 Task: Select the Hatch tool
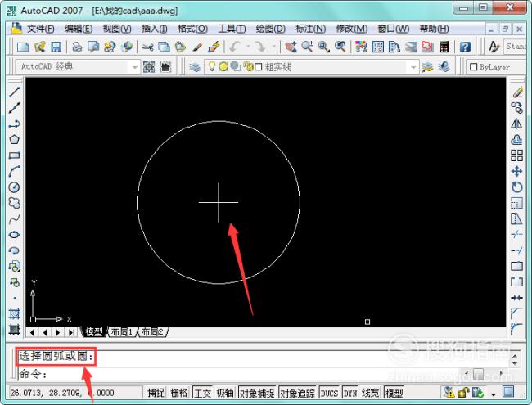tap(14, 313)
